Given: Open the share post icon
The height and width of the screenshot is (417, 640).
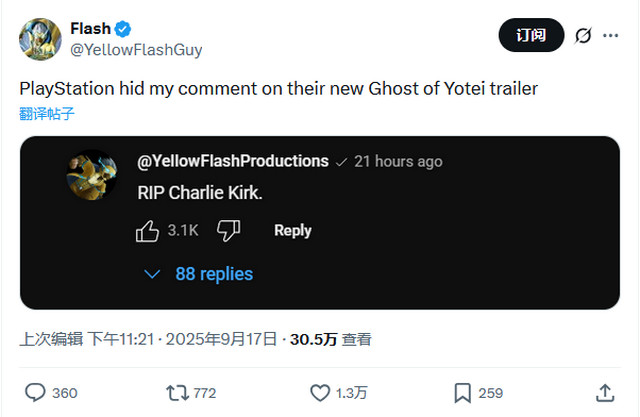Looking at the screenshot, I should click(605, 392).
